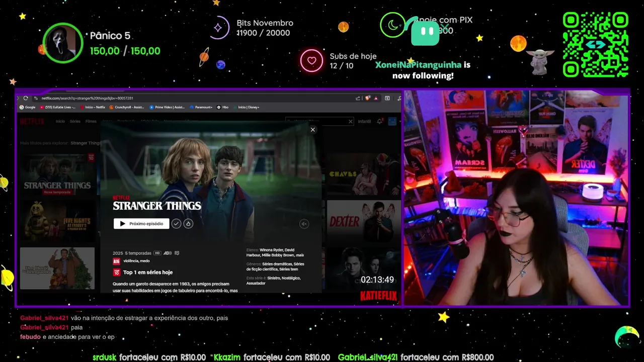Click Subs de hoje heart icon

pyautogui.click(x=311, y=61)
